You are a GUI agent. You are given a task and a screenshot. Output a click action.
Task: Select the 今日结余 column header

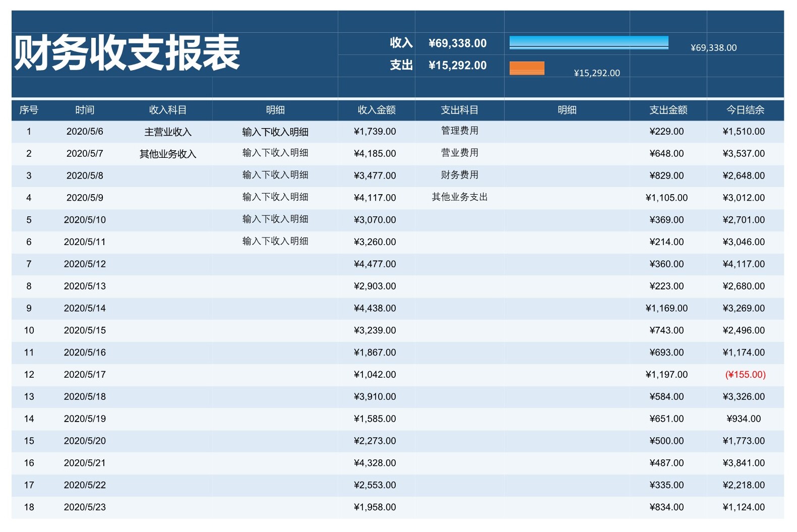pos(745,110)
